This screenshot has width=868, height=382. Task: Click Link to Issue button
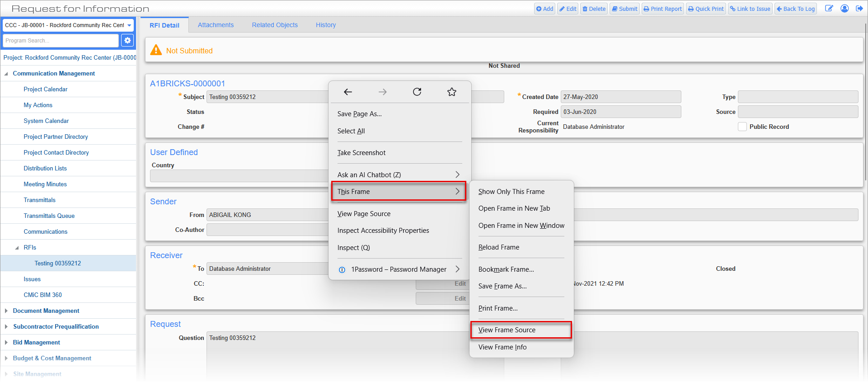(750, 9)
